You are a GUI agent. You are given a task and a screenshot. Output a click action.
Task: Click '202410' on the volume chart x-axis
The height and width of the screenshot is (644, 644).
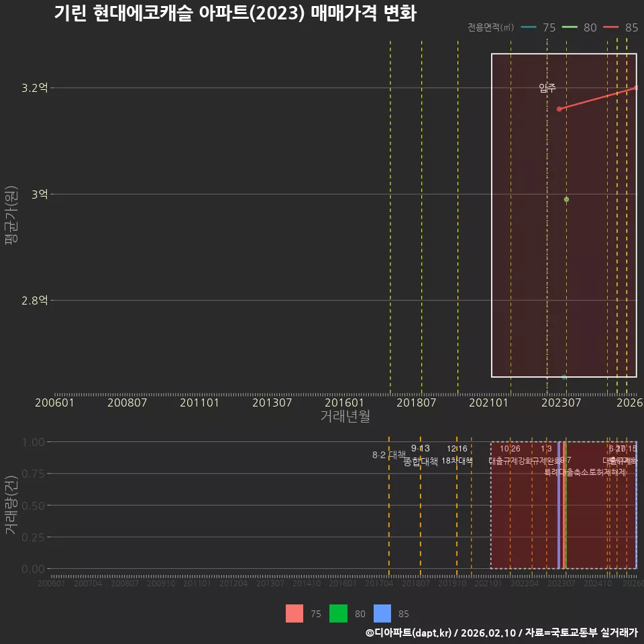[598, 583]
